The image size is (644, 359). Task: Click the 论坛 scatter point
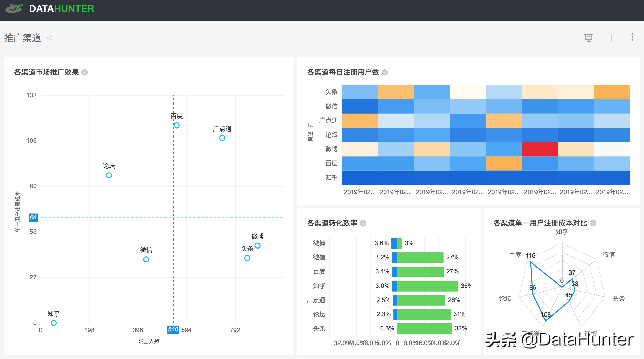point(109,175)
